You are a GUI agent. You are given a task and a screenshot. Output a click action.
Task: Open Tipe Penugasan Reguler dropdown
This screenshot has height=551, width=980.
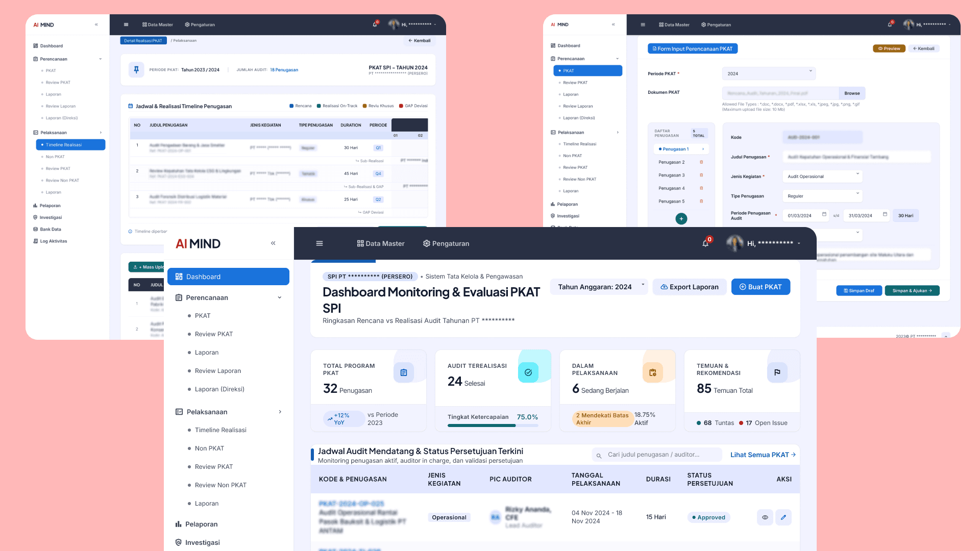(822, 196)
